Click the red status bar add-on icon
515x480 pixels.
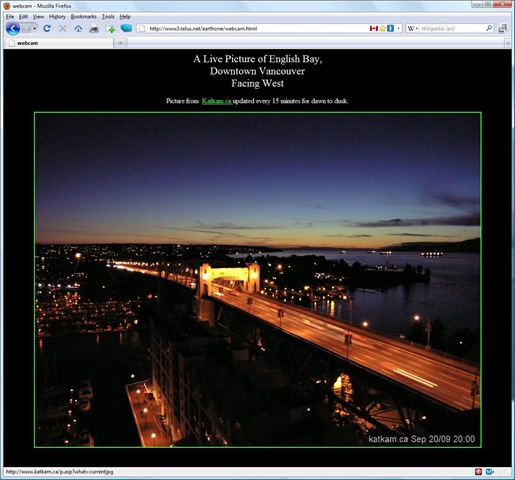coord(478,472)
